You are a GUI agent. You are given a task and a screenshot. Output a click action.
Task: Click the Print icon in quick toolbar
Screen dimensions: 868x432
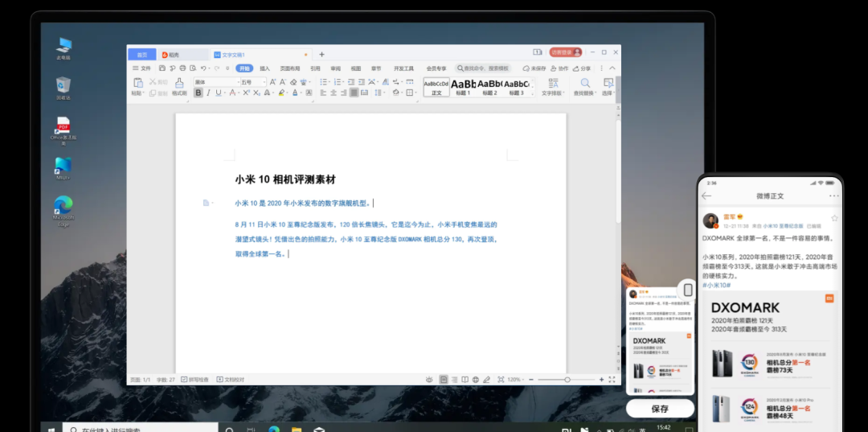click(x=182, y=68)
